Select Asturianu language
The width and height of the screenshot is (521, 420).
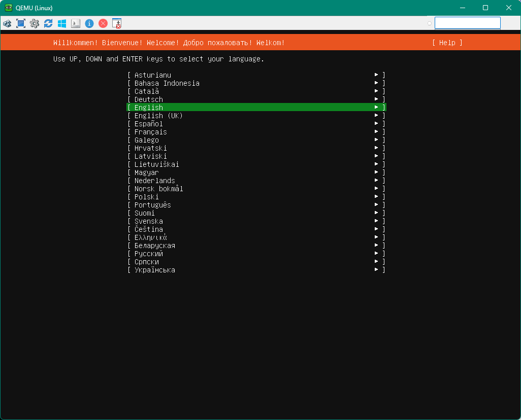pos(256,75)
